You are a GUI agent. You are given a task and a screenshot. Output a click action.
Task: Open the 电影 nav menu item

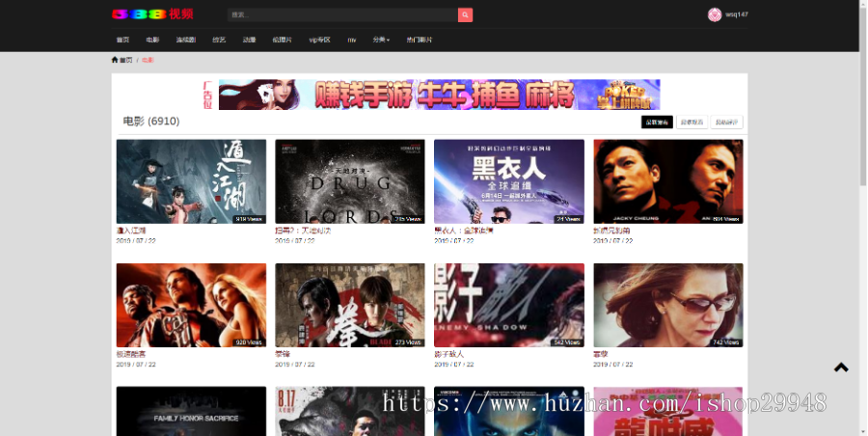pos(152,40)
